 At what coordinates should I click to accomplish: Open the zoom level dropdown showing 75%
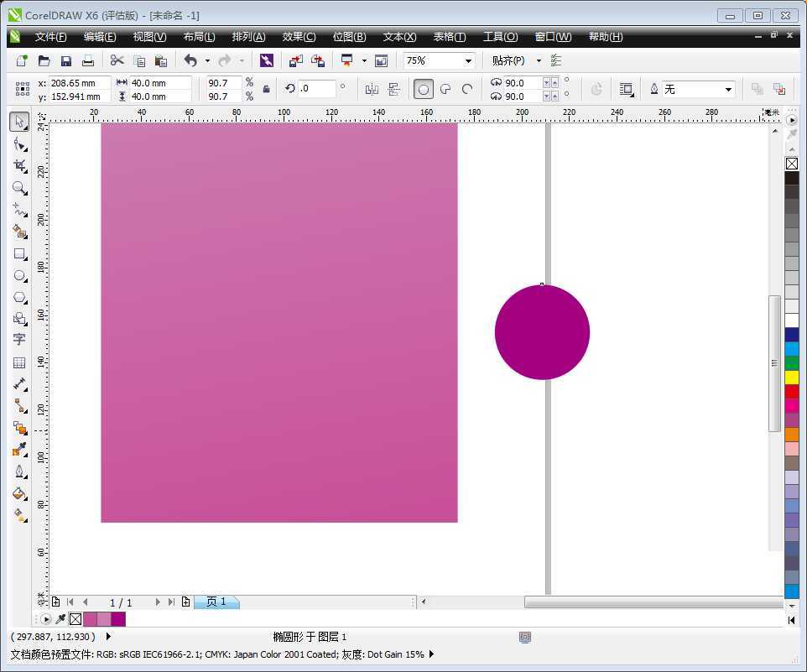tap(468, 60)
